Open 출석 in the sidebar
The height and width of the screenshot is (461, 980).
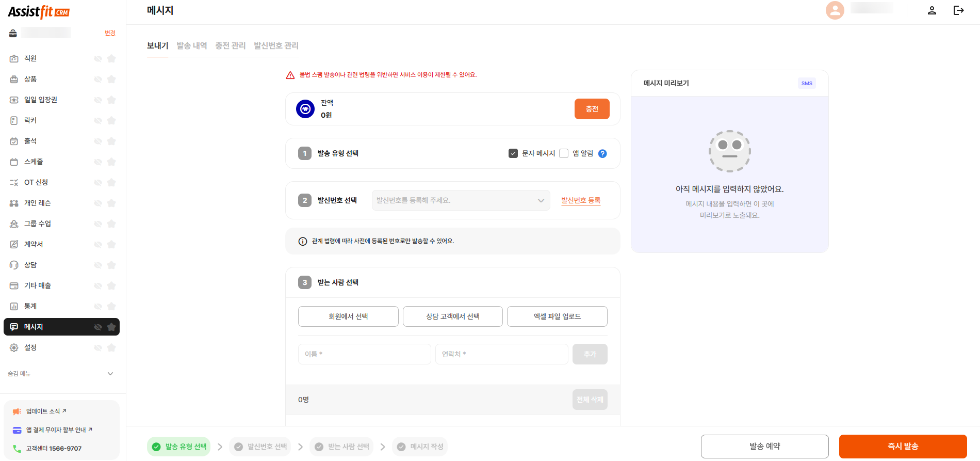pyautogui.click(x=61, y=141)
